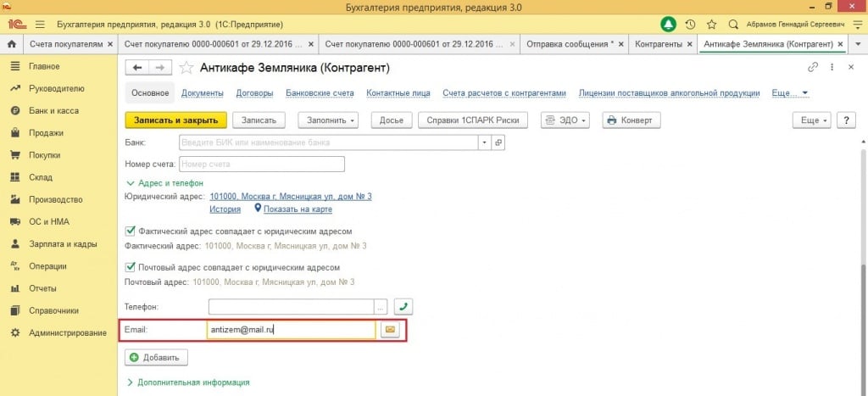Uncheck Фактический адрес совпадает с юридическим адресом
The width and height of the screenshot is (868, 396).
click(131, 231)
